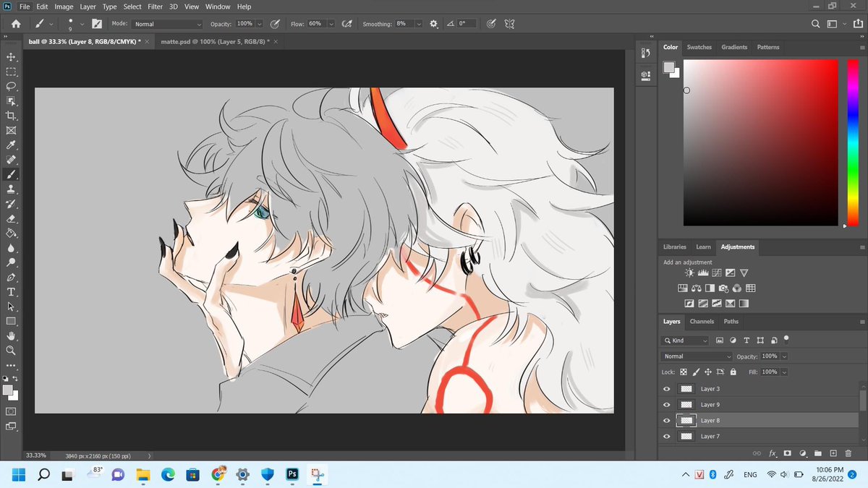The image size is (868, 488).
Task: Select the Horizontal Type tool
Action: click(x=11, y=292)
